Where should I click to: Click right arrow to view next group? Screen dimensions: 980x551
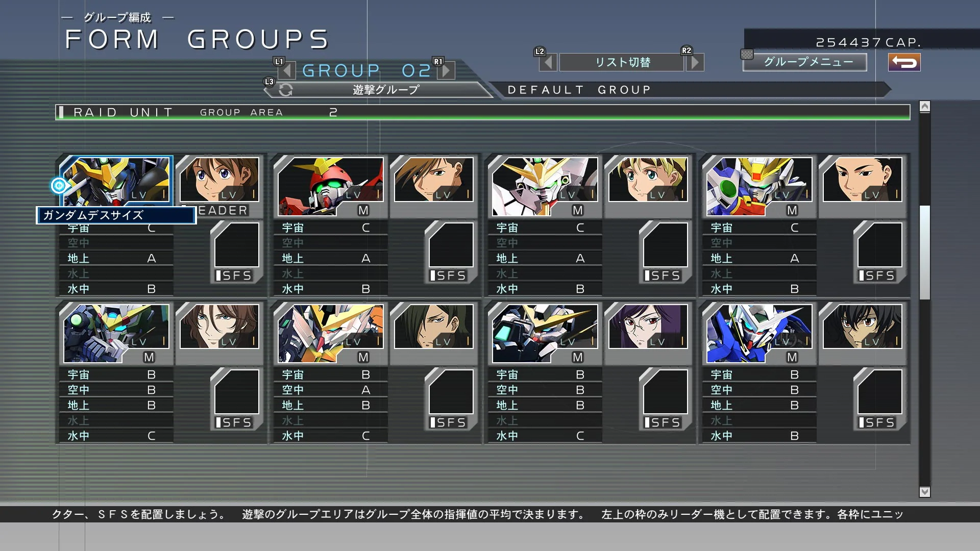click(x=447, y=70)
